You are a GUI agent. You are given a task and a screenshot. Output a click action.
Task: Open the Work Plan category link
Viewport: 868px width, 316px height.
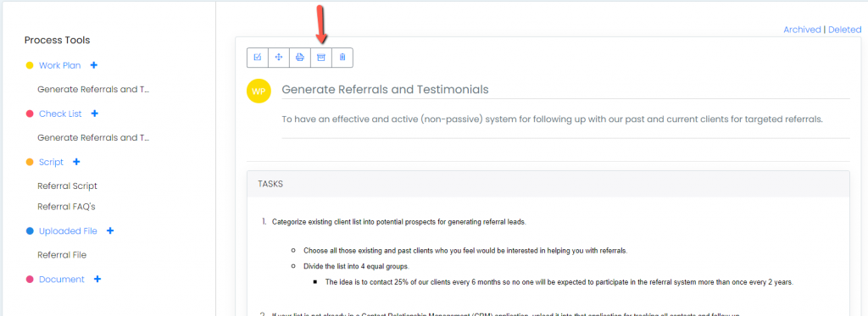[x=60, y=65]
